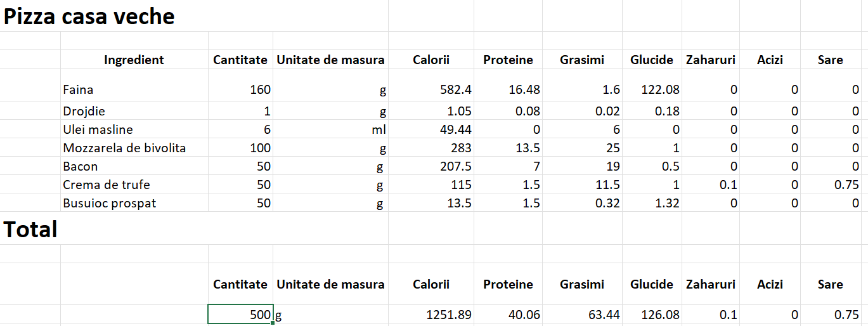This screenshot has width=868, height=326.
Task: Select the Total heading cell
Action: point(30,229)
